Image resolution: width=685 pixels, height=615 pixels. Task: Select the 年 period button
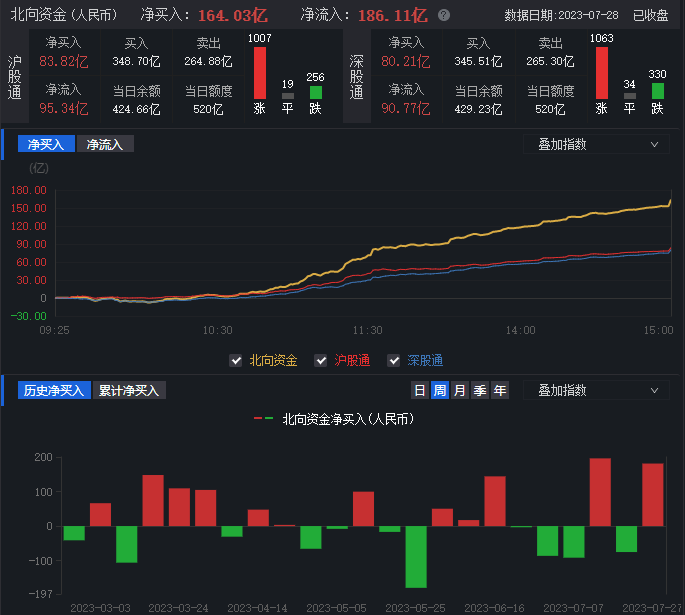pos(500,390)
